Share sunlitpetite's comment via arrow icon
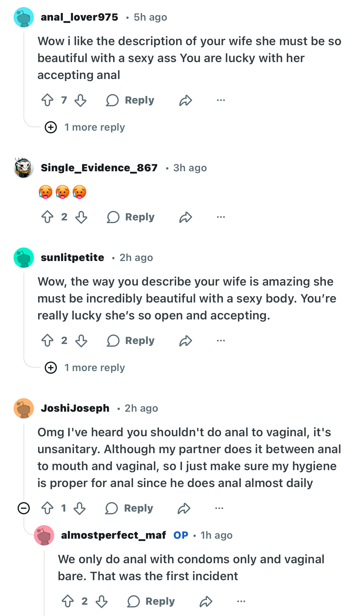The width and height of the screenshot is (364, 616). (x=186, y=341)
